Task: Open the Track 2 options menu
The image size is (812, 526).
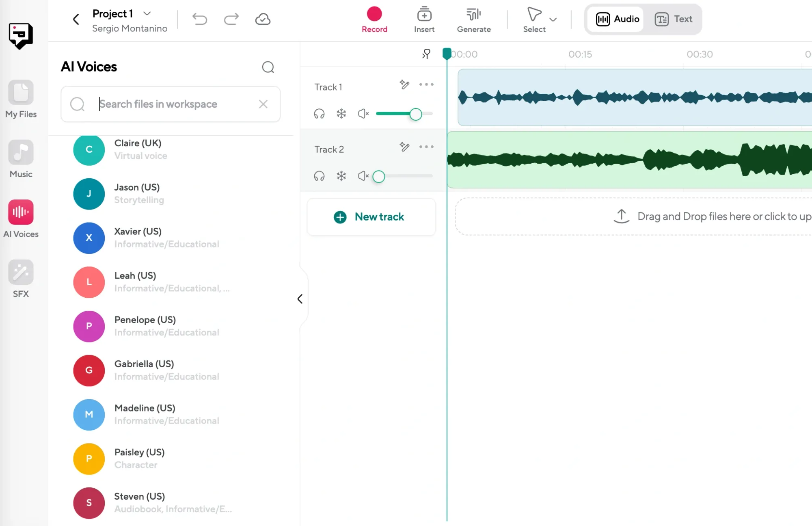Action: [426, 147]
